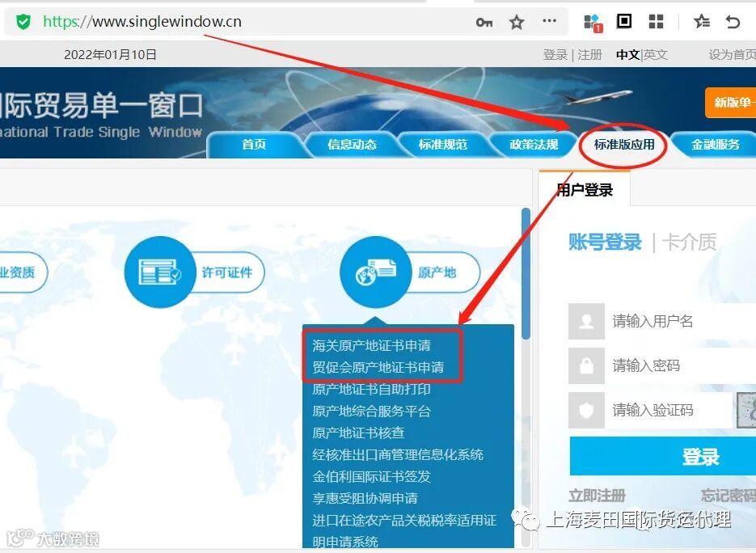The height and width of the screenshot is (553, 756).
Task: Open the 信息动态 navigation tab
Action: pos(352,144)
